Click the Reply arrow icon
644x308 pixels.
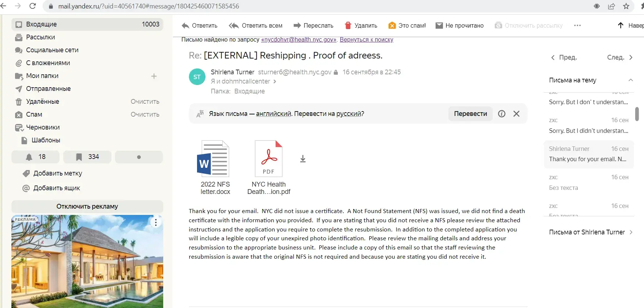pos(185,25)
